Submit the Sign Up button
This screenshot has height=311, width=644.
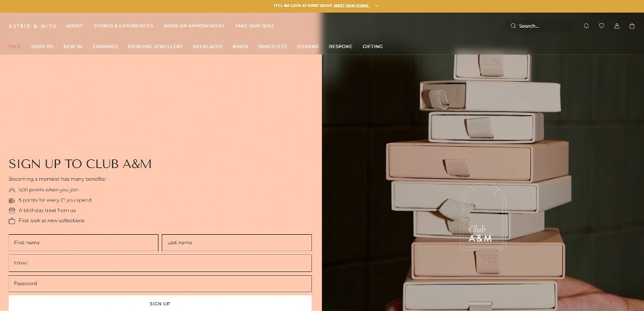tap(160, 303)
